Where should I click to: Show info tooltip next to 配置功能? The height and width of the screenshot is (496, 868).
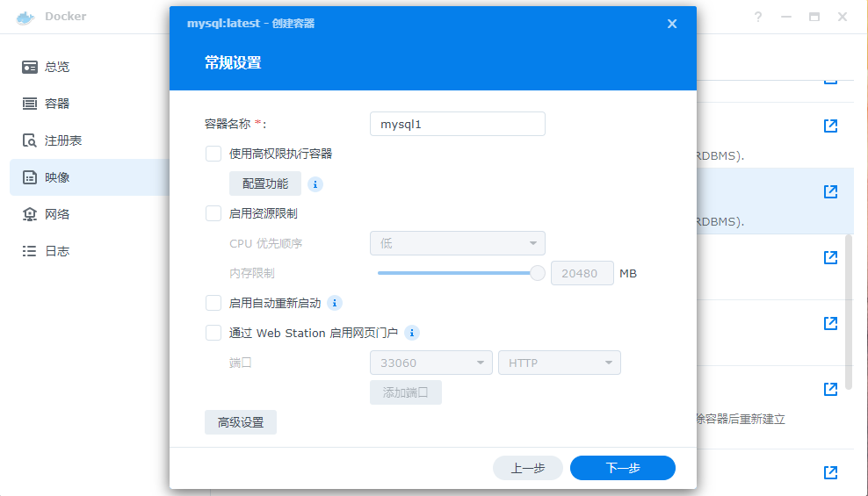tap(315, 184)
